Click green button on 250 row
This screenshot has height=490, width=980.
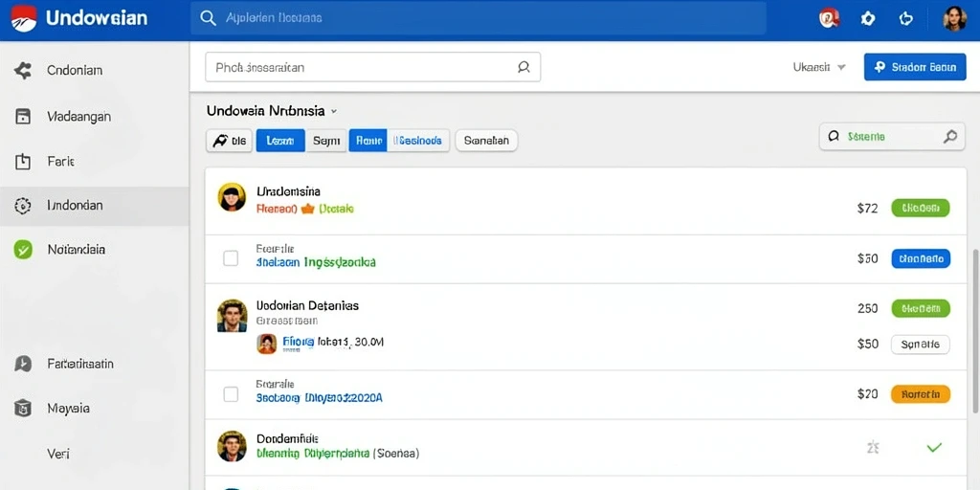tap(921, 308)
